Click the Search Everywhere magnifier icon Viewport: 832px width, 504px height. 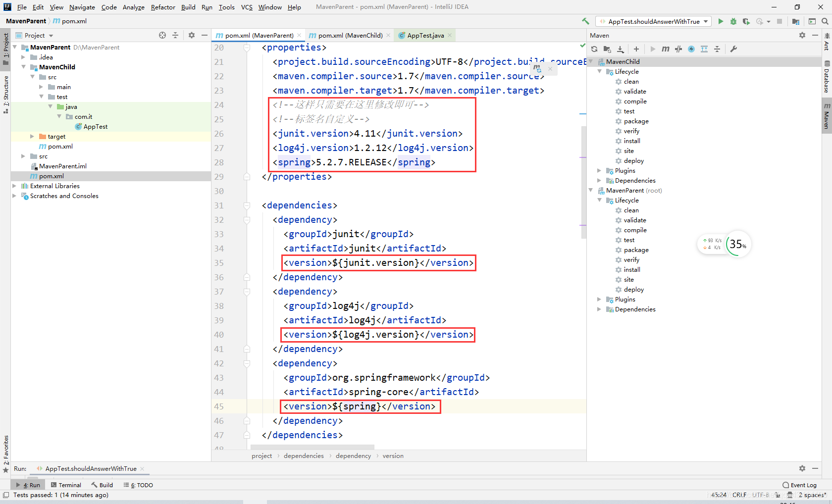coord(825,21)
